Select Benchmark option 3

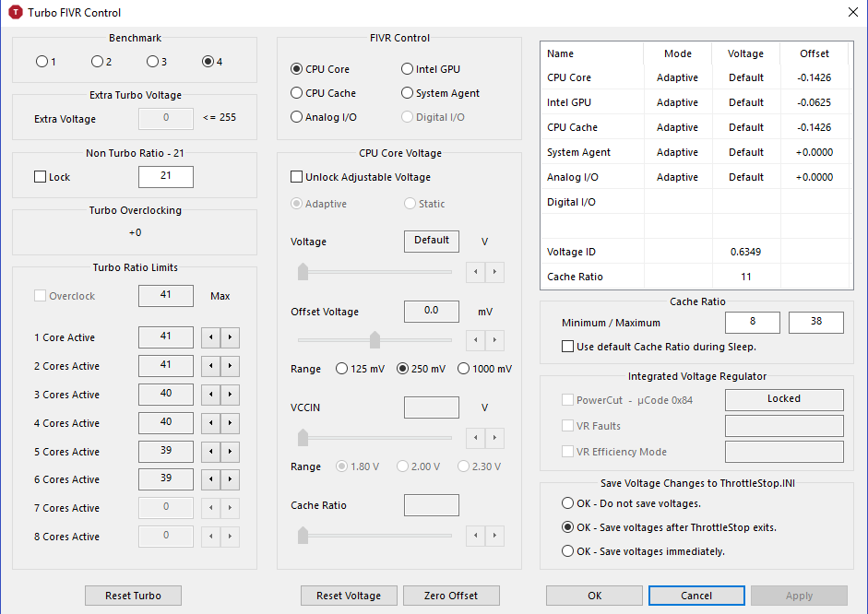(x=157, y=62)
